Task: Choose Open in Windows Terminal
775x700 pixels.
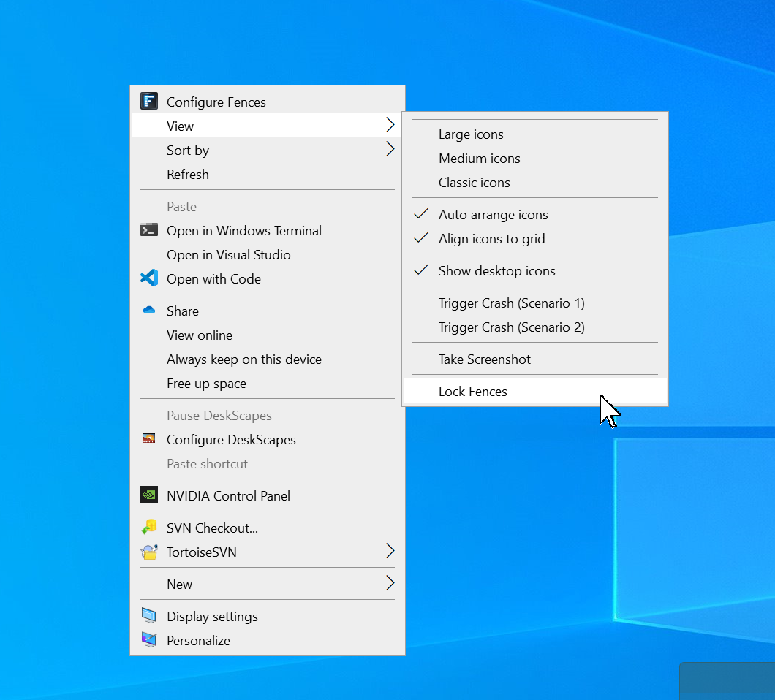Action: pyautogui.click(x=268, y=231)
